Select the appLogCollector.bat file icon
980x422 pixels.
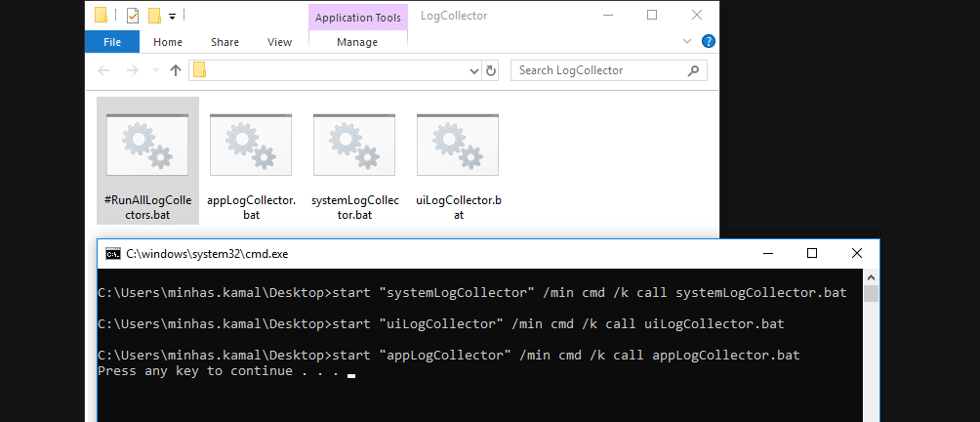[251, 145]
